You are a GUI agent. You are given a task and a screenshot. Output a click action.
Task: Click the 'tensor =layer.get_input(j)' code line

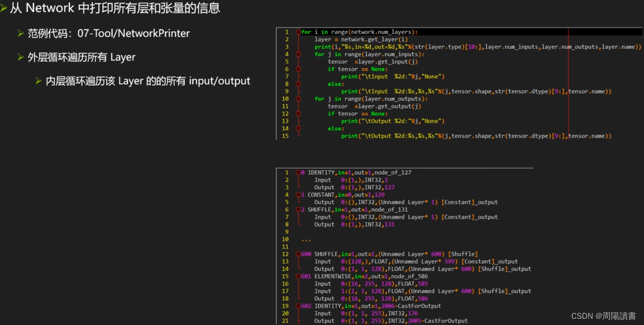pos(373,62)
